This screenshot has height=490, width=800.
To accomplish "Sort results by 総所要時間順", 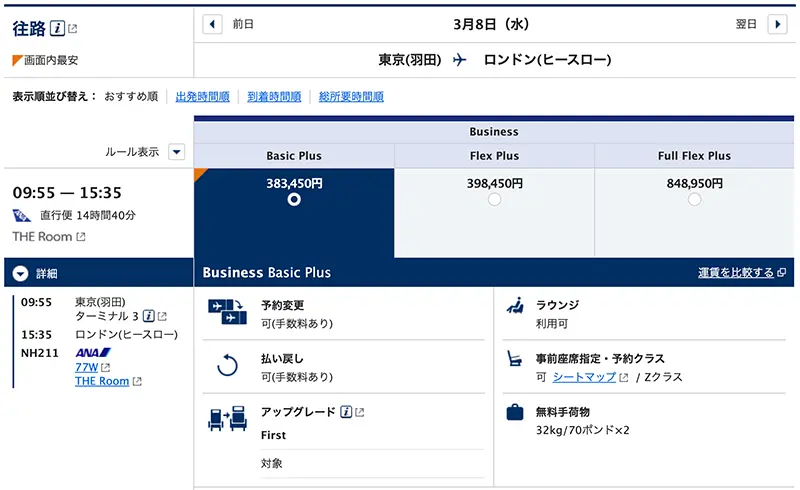I will pos(351,97).
